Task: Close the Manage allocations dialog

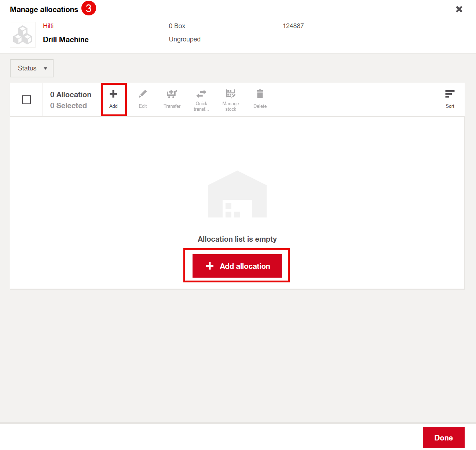Action: pos(459,9)
